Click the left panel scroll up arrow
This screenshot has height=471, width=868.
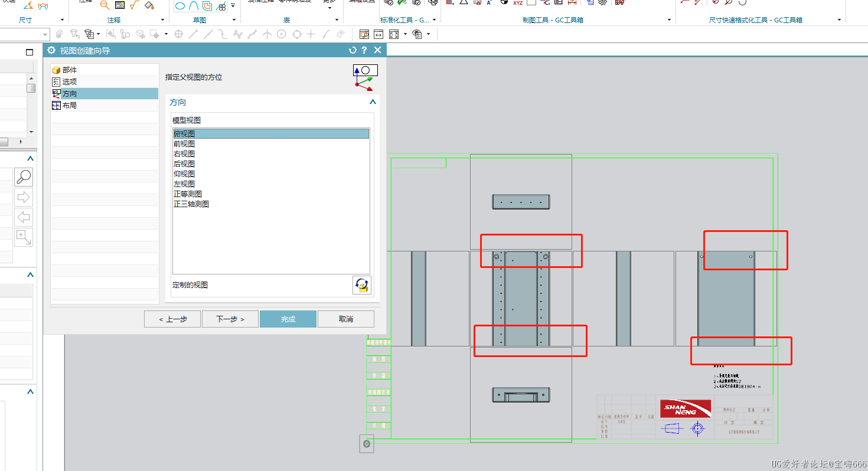(x=31, y=77)
